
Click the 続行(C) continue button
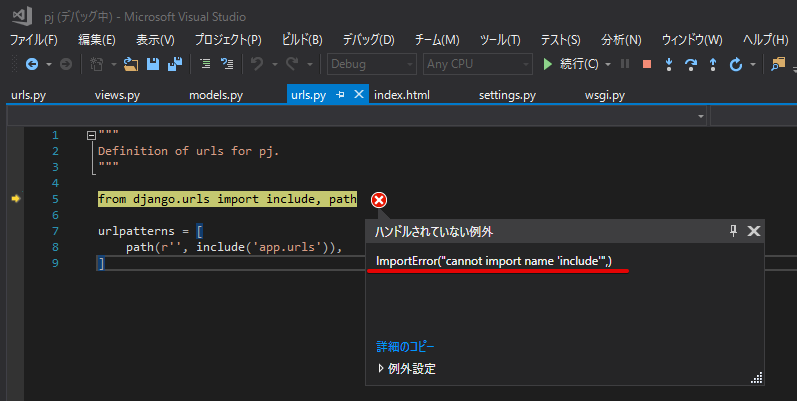571,64
